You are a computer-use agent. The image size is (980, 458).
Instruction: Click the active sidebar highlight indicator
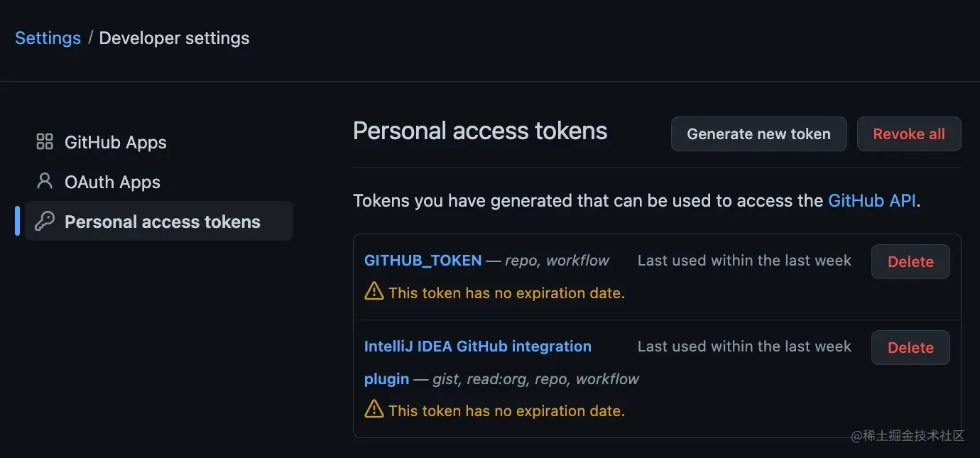point(18,221)
